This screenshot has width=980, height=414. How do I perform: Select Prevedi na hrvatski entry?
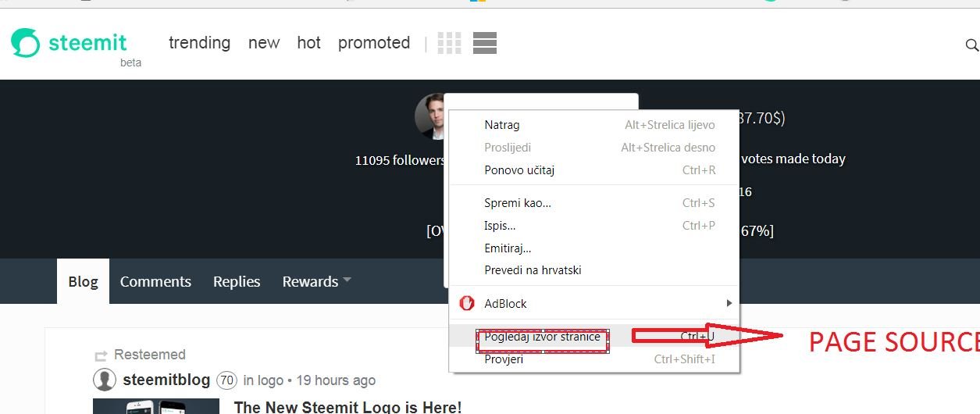594,270
